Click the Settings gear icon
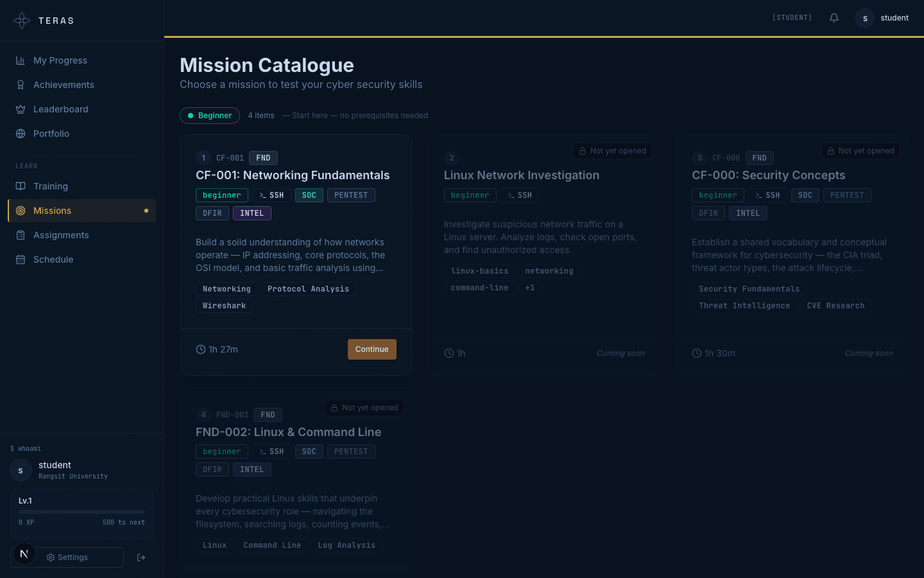The width and height of the screenshot is (924, 578). point(51,557)
